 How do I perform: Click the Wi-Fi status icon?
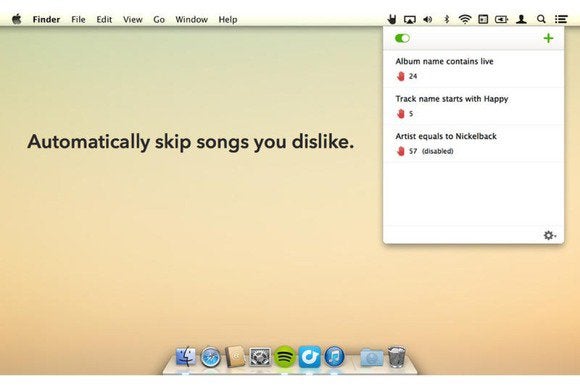click(x=465, y=19)
